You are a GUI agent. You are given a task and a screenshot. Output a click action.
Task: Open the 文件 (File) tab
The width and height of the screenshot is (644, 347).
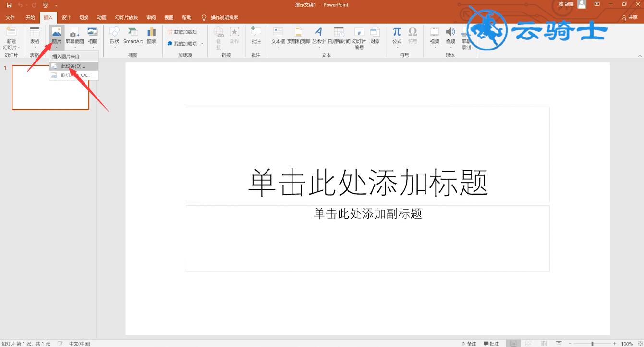click(10, 18)
